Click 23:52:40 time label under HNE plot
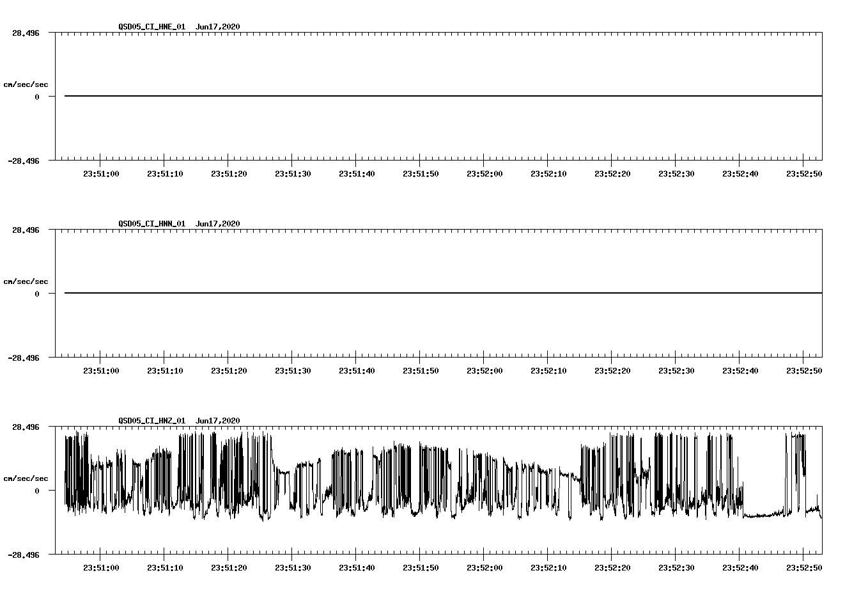Screen dimensions: 868x591 tap(740, 174)
